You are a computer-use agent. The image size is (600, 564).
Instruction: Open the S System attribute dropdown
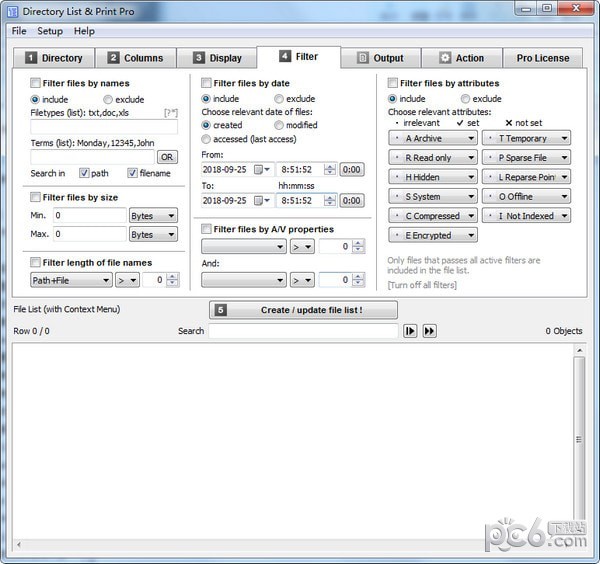click(433, 196)
